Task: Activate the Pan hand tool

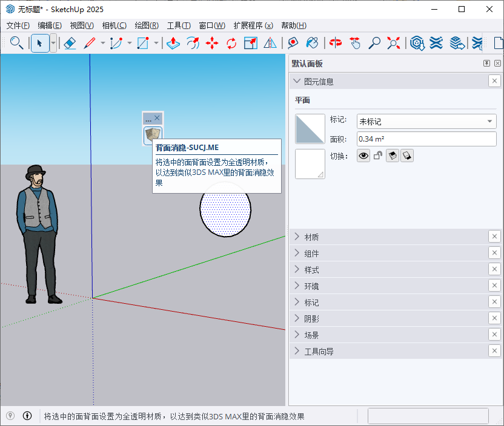Action: point(355,43)
